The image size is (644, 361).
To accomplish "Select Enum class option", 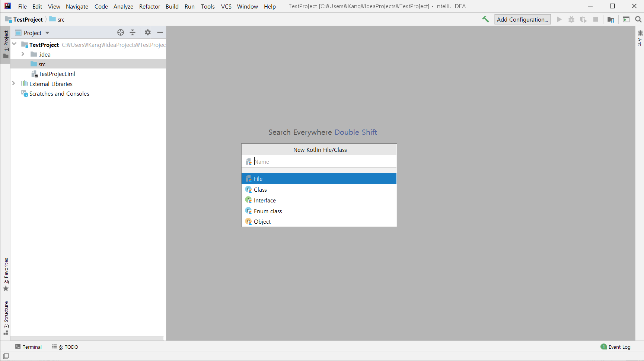I will click(319, 211).
